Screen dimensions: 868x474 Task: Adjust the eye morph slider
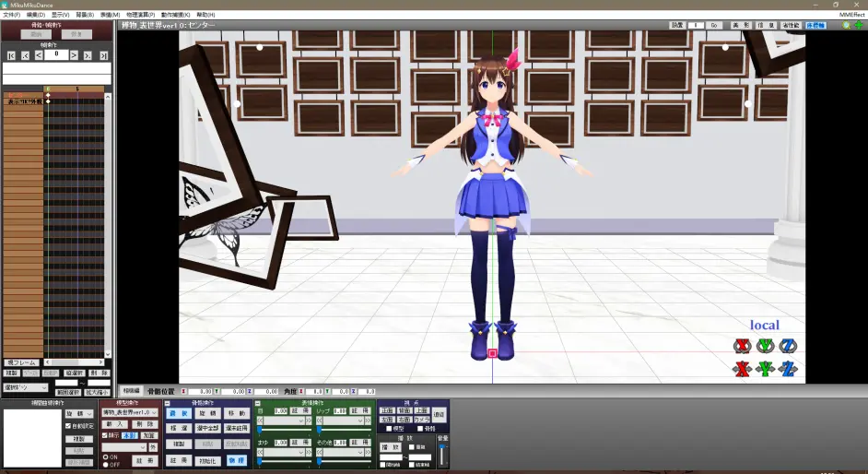tap(284, 429)
